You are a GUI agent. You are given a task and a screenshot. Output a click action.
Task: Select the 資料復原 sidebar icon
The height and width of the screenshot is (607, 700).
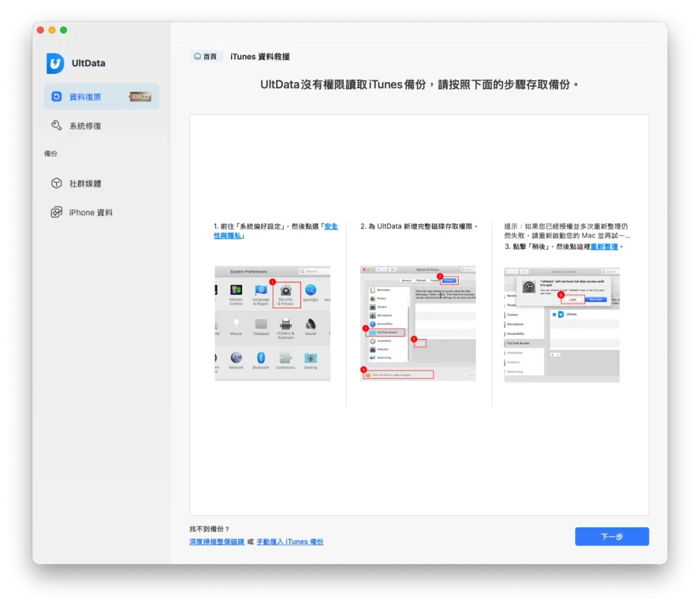click(56, 96)
